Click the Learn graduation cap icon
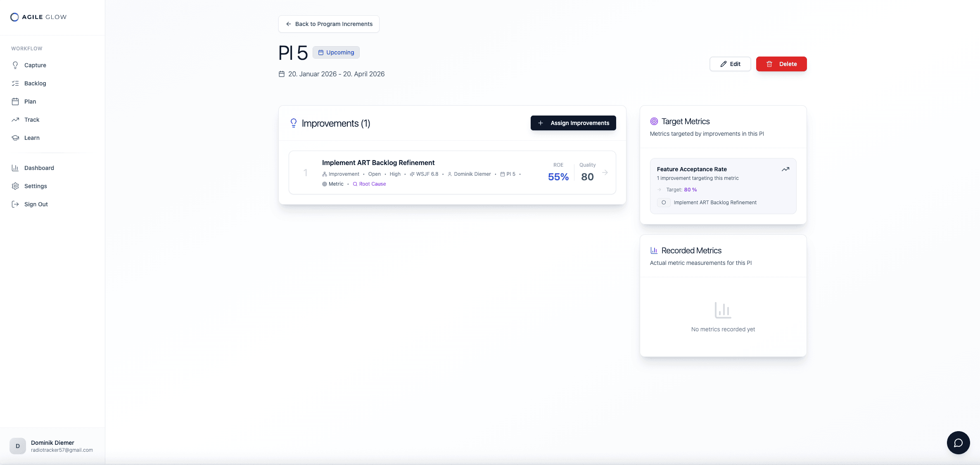The height and width of the screenshot is (465, 980). (15, 138)
